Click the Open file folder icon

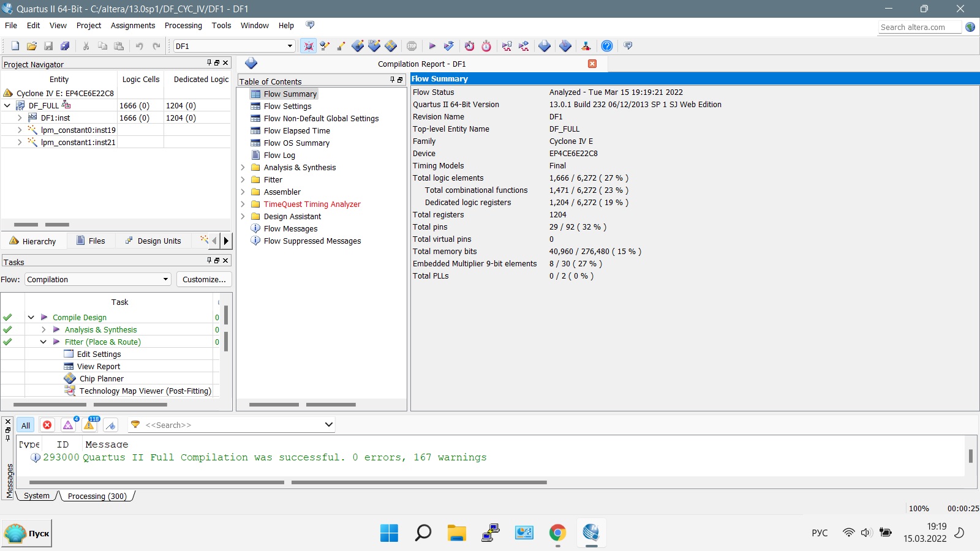coord(32,46)
